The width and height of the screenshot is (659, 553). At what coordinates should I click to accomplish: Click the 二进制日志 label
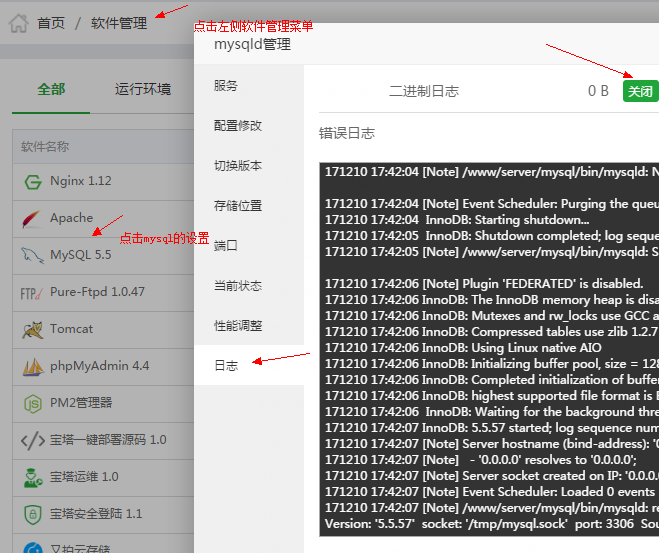tap(424, 91)
